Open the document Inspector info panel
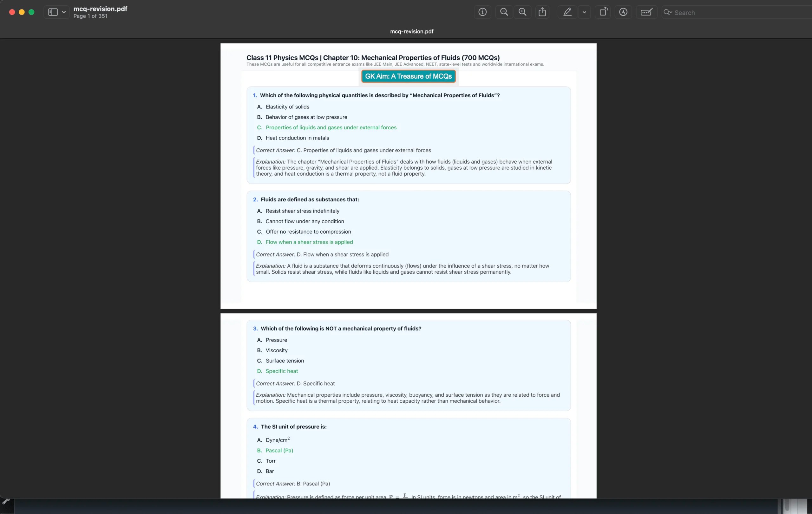The image size is (812, 514). [x=482, y=12]
